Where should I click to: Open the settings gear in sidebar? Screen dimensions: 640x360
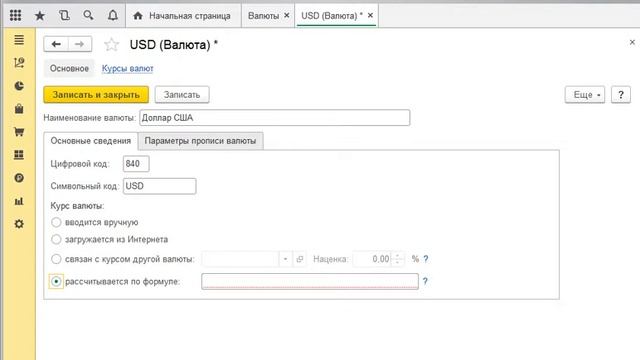[19, 224]
